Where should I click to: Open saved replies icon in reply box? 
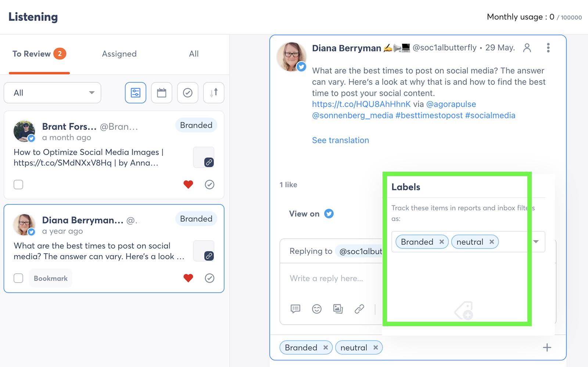pos(295,309)
